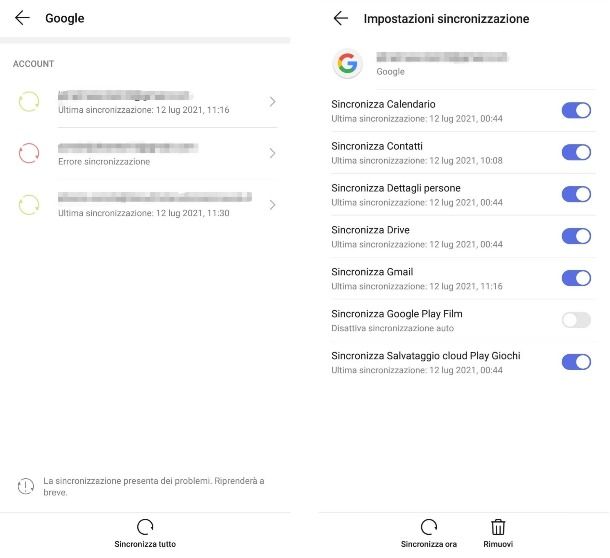This screenshot has height=558, width=610.
Task: Tap the Sincronizza ora refresh icon
Action: point(429,527)
